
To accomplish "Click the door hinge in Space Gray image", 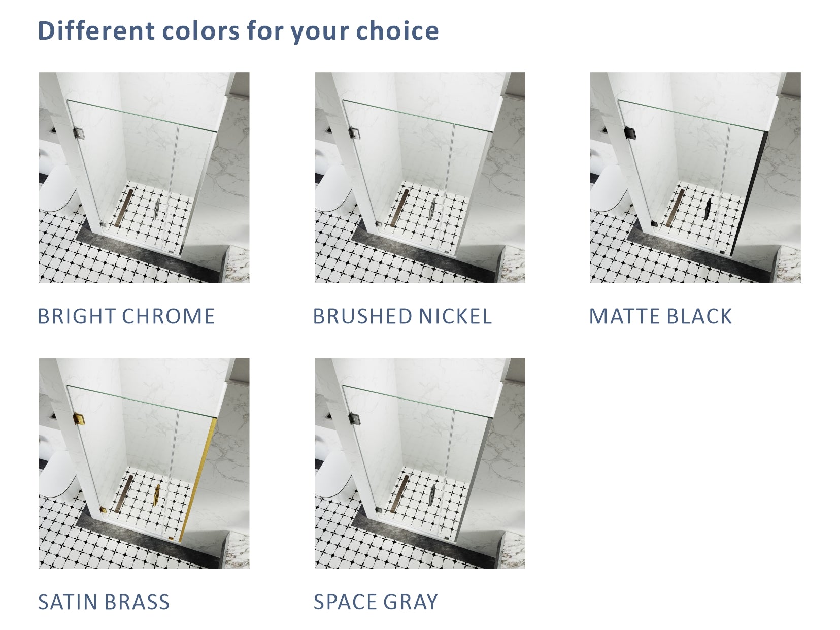I will 354,419.
